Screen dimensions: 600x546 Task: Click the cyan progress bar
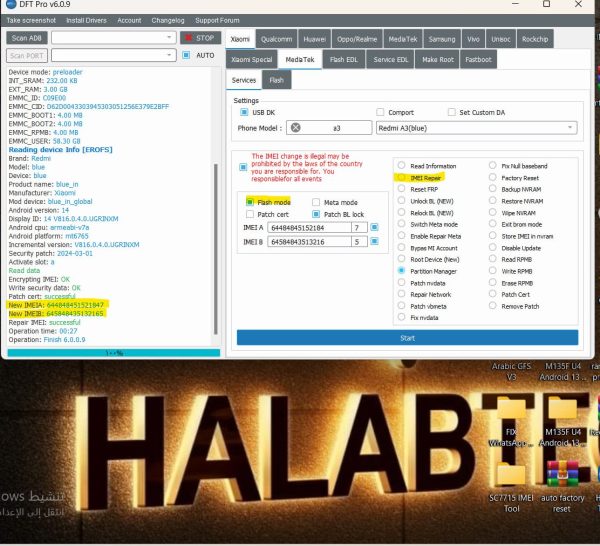click(x=114, y=353)
